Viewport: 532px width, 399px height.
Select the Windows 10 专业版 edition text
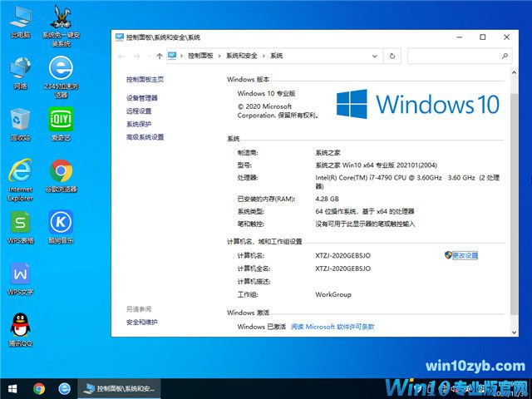point(266,93)
